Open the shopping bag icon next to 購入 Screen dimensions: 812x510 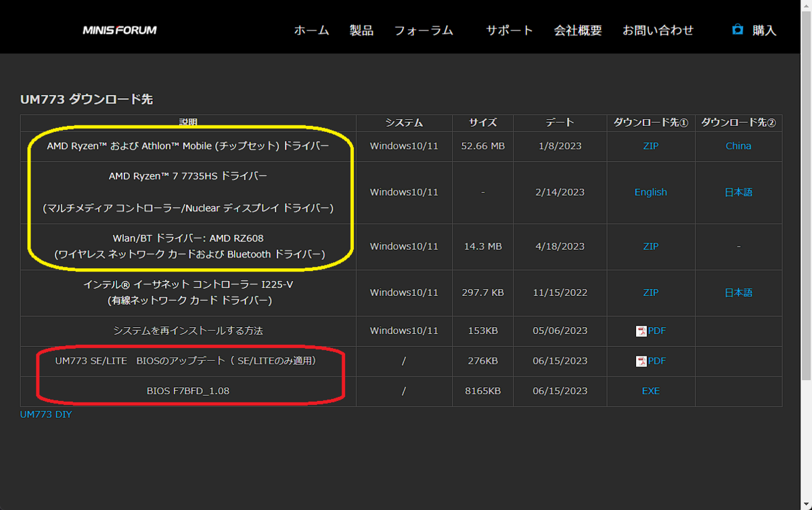pos(738,30)
